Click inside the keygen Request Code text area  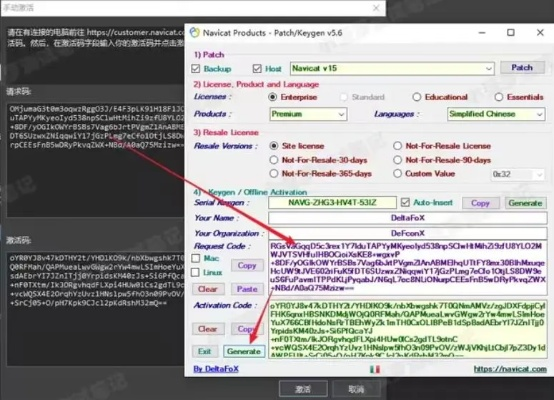(x=408, y=267)
